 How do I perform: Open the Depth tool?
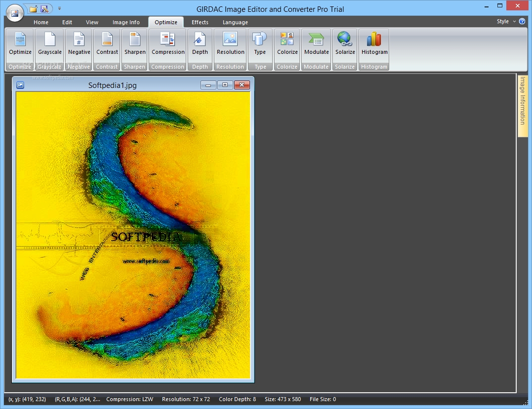[200, 43]
